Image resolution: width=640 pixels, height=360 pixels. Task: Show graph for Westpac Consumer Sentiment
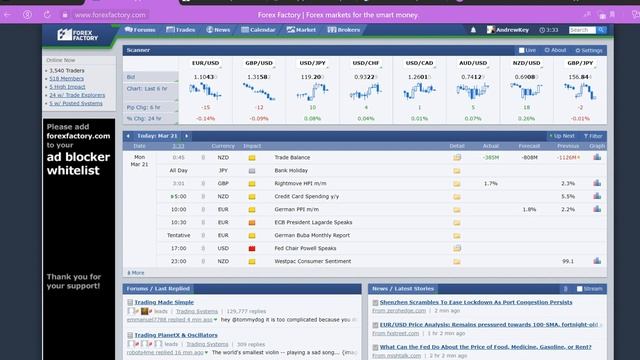pyautogui.click(x=597, y=261)
